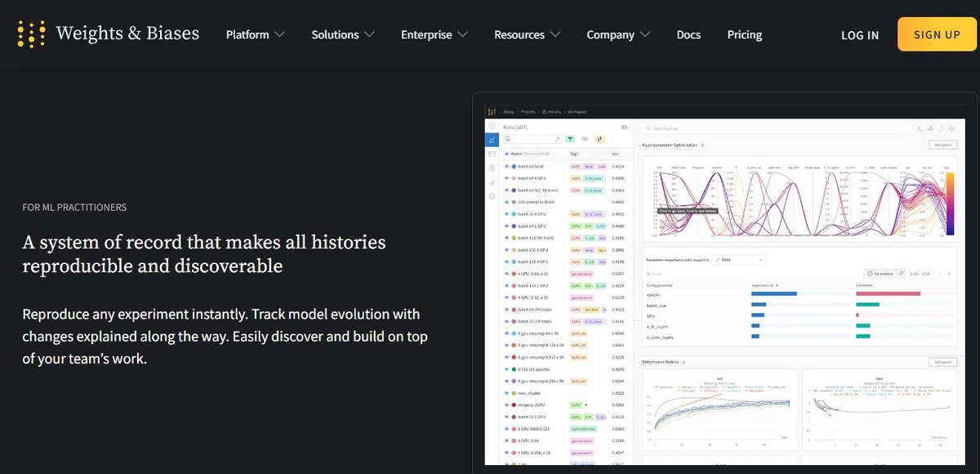Image resolution: width=980 pixels, height=474 pixels.
Task: Click the run name "batch 256 4 GPU"
Action: (532, 249)
